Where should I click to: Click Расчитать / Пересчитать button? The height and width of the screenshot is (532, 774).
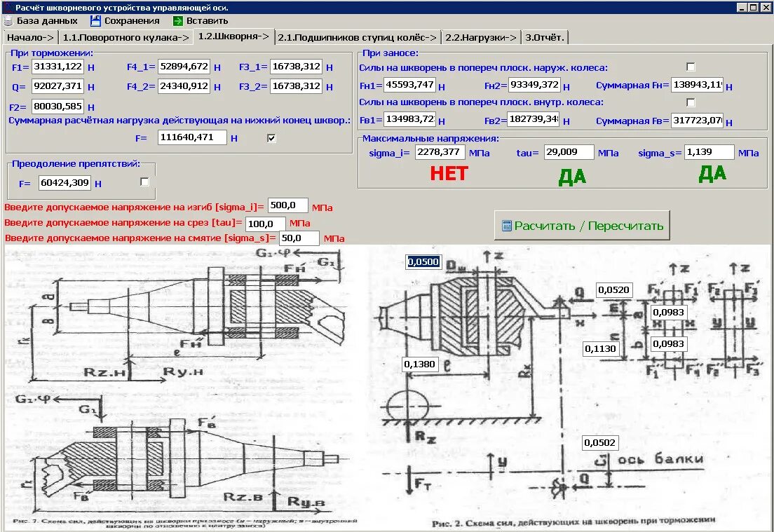pyautogui.click(x=582, y=226)
